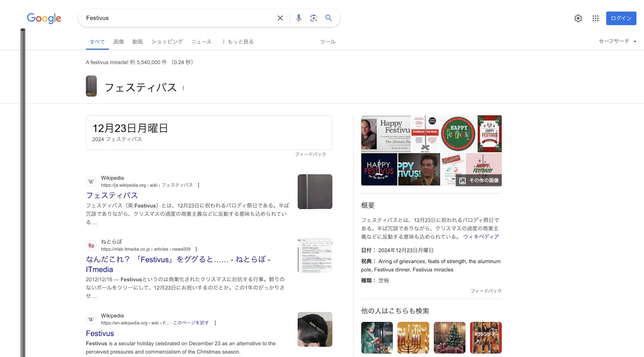Image resolution: width=644 pixels, height=357 pixels.
Task: Click the nlab.itmedia.co.jp breadcrumb URL
Action: [146, 249]
